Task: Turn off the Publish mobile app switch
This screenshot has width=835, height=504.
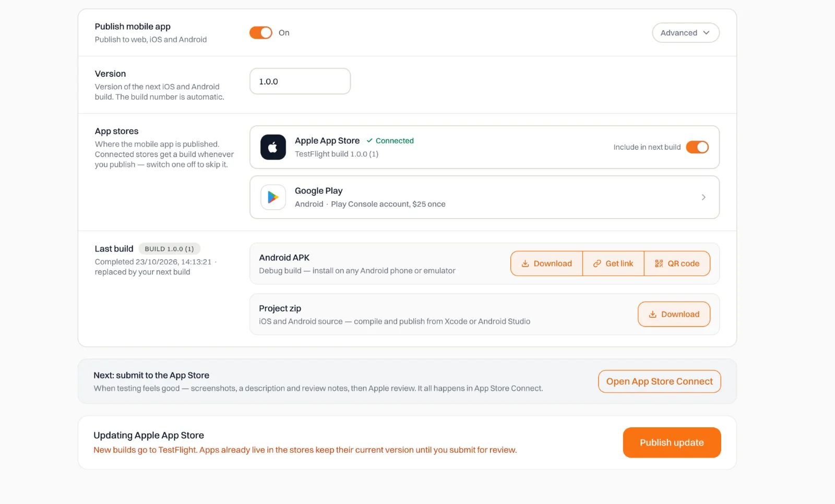Action: [261, 33]
